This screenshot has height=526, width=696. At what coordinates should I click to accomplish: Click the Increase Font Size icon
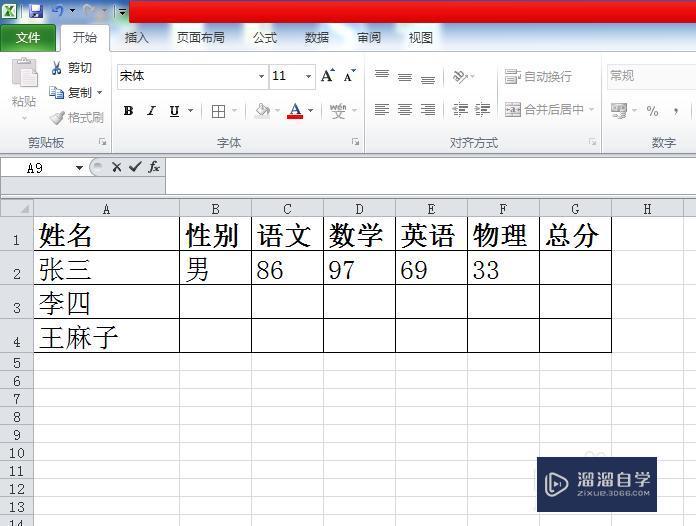pos(328,75)
